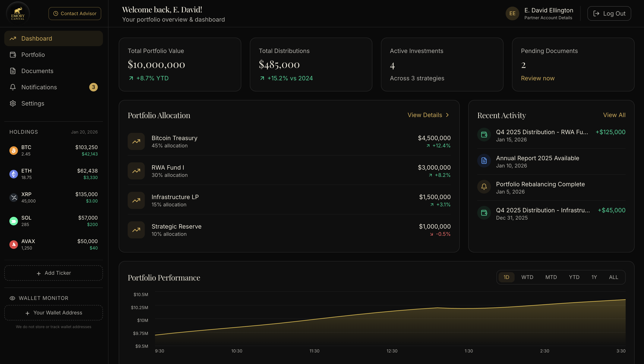
Task: Open the Notifications bell icon
Action: [13, 87]
